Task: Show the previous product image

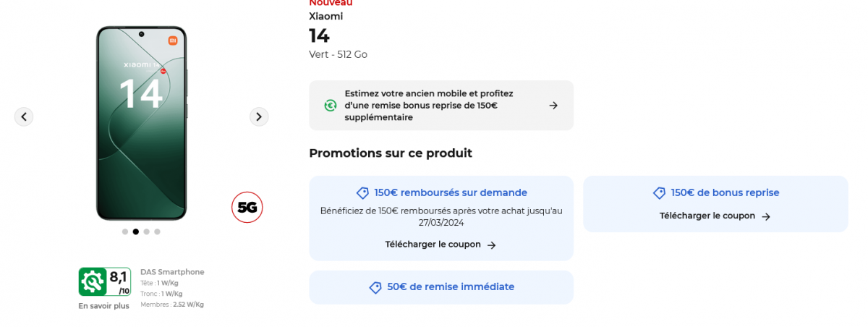Action: 24,116
